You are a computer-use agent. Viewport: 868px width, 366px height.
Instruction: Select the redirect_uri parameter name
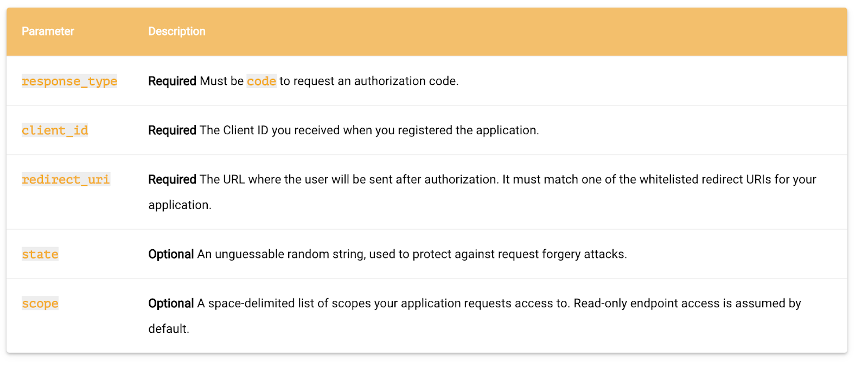click(x=66, y=180)
